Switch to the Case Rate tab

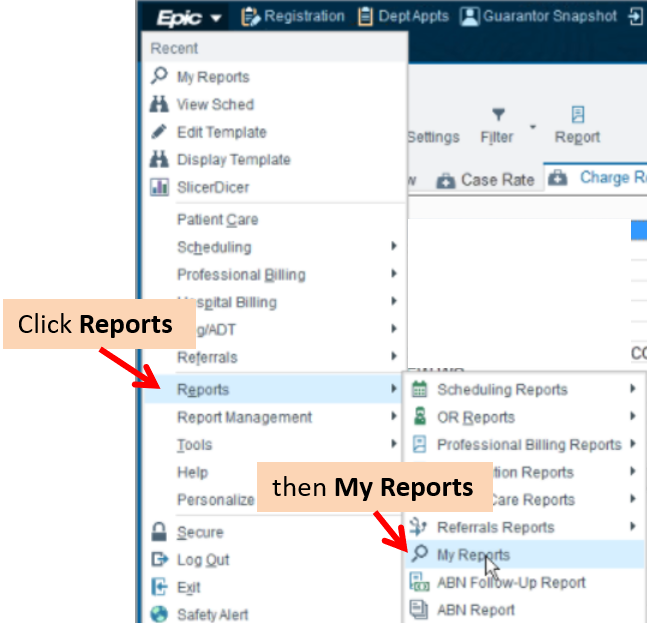486,180
